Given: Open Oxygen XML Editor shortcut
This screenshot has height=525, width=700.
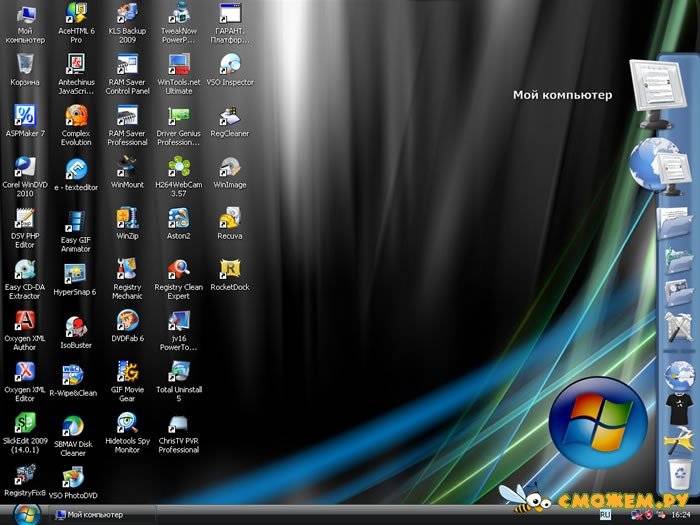Looking at the screenshot, I should pos(24,373).
